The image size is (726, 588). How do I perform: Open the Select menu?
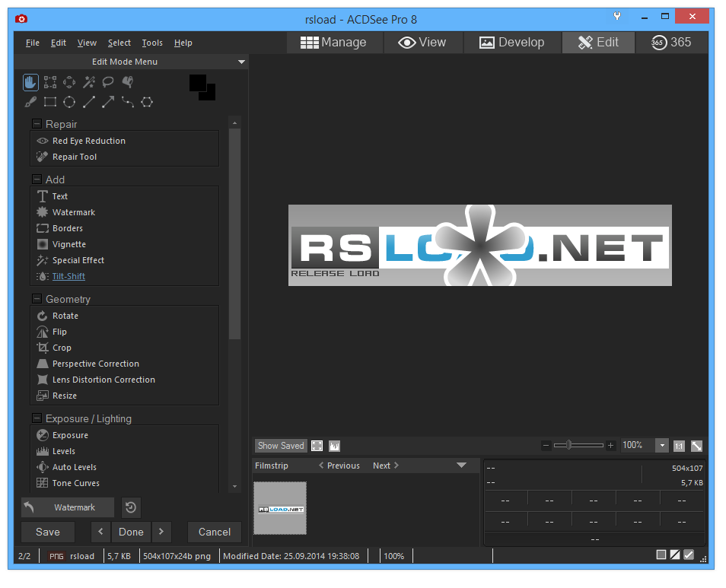point(119,43)
